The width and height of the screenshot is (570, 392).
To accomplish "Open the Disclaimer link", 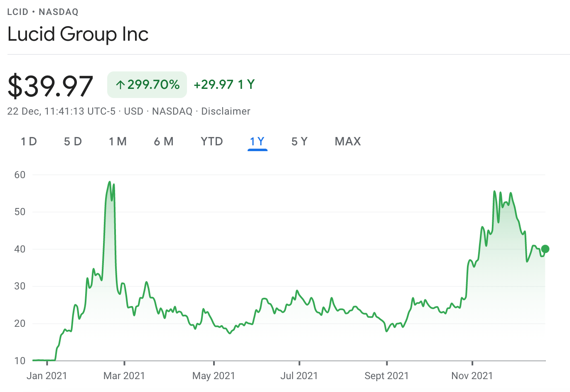I will [226, 111].
